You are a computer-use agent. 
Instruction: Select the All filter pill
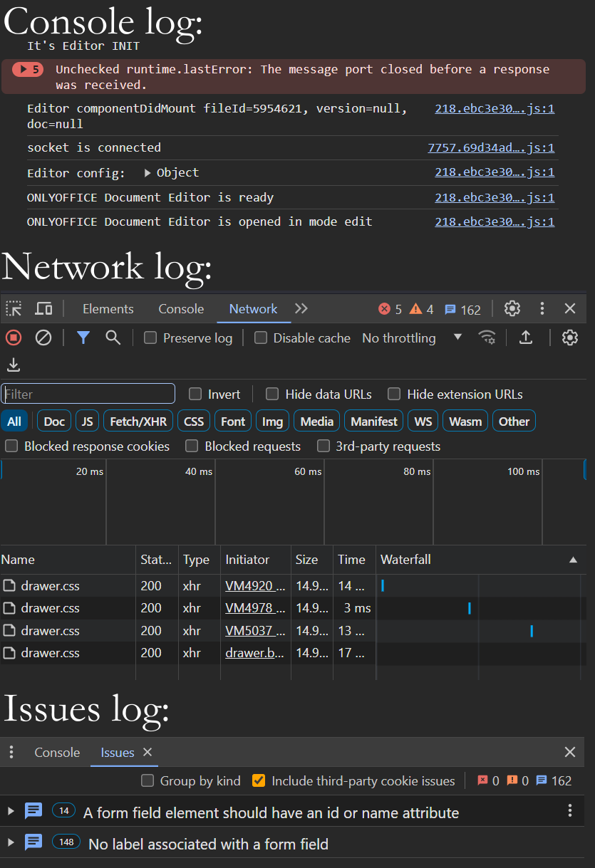pyautogui.click(x=14, y=421)
